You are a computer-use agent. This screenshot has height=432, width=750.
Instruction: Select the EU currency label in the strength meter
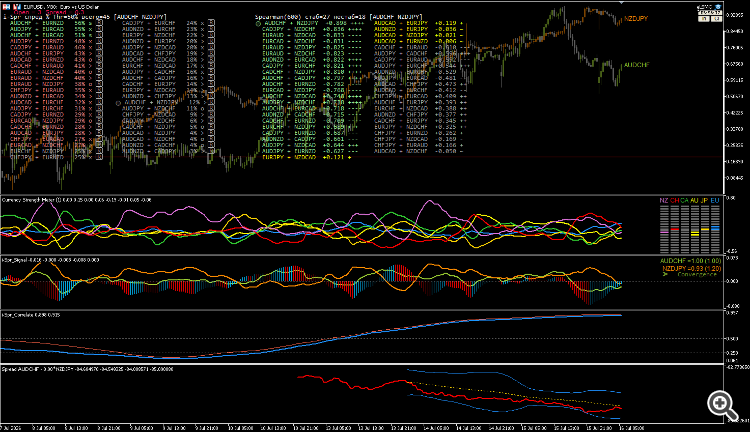point(715,200)
